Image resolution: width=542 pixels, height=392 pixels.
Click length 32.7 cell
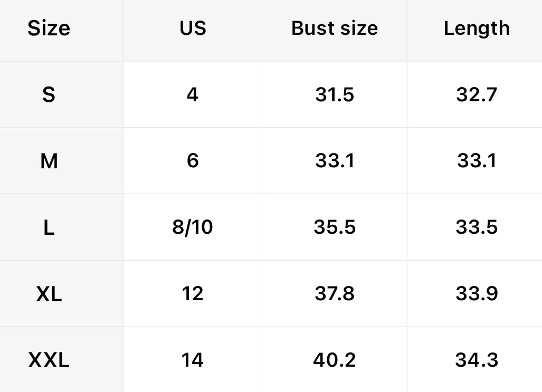[477, 95]
